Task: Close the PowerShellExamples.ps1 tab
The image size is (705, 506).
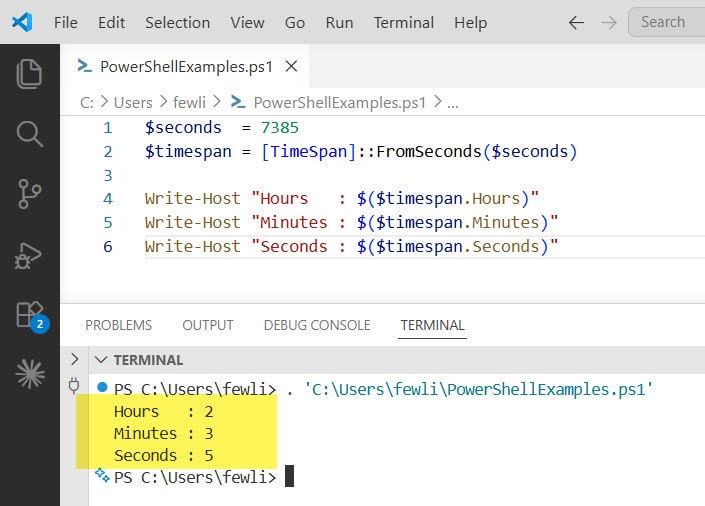Action: (x=291, y=67)
